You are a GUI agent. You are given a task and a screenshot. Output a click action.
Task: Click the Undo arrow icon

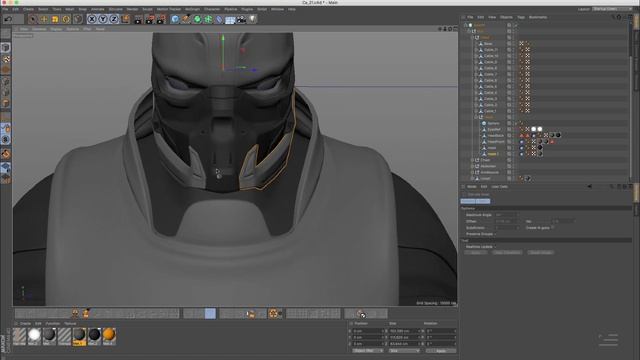pos(8,19)
